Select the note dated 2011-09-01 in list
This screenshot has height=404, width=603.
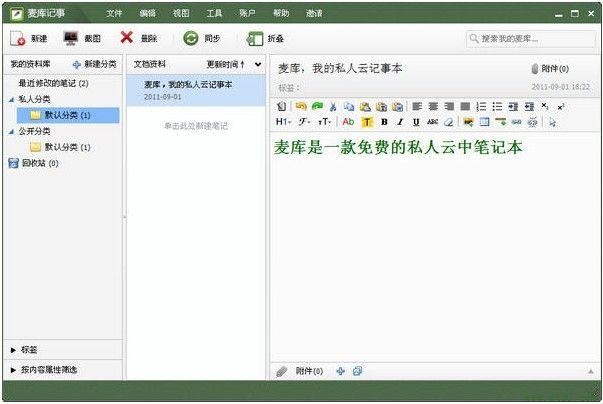196,90
